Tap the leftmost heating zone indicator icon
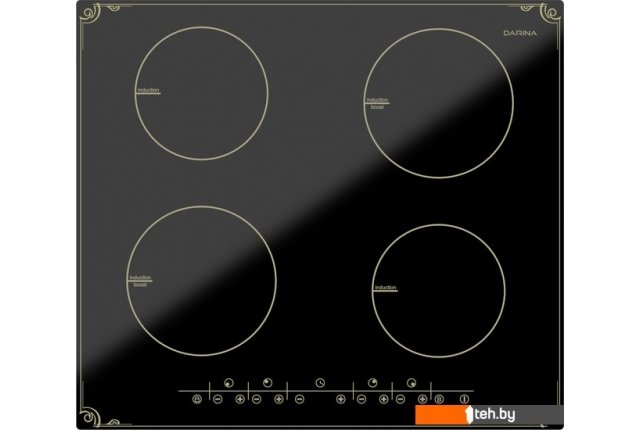Viewport: 640px width, 430px height. 228,382
